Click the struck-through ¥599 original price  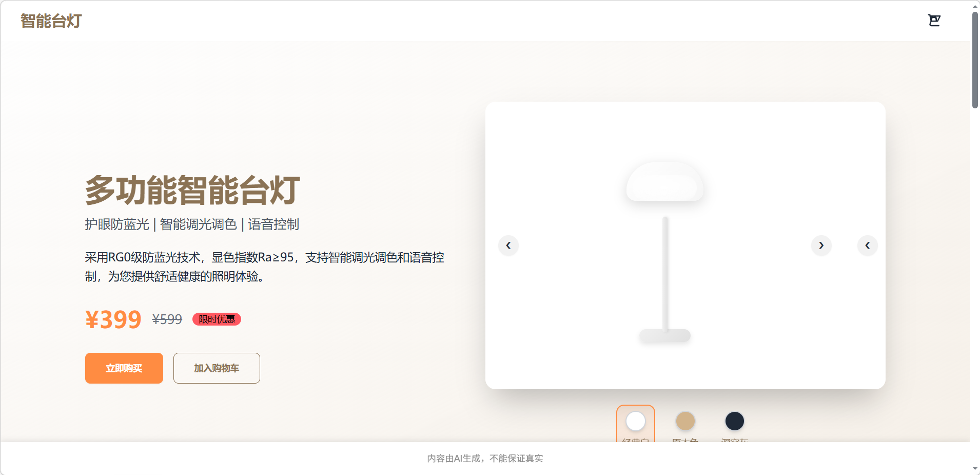(167, 319)
